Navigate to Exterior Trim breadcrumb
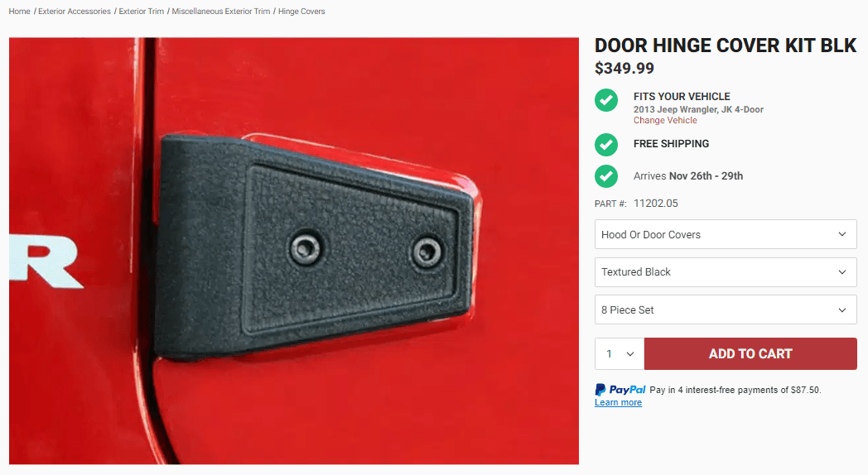 pyautogui.click(x=141, y=11)
